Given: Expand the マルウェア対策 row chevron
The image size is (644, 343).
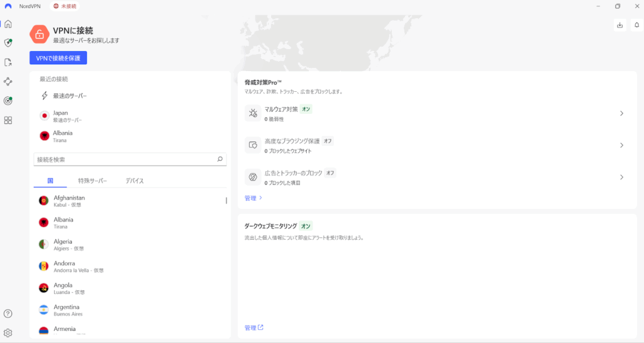Looking at the screenshot, I should click(x=621, y=114).
